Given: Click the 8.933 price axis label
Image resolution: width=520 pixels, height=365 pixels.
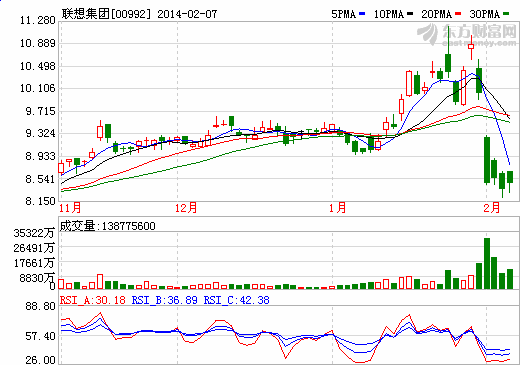Looking at the screenshot, I should click(x=40, y=156).
